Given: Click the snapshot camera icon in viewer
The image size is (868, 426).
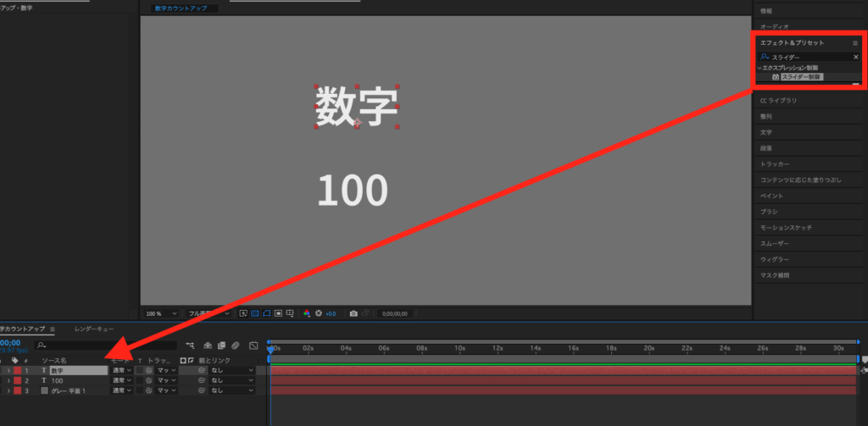Looking at the screenshot, I should point(353,313).
